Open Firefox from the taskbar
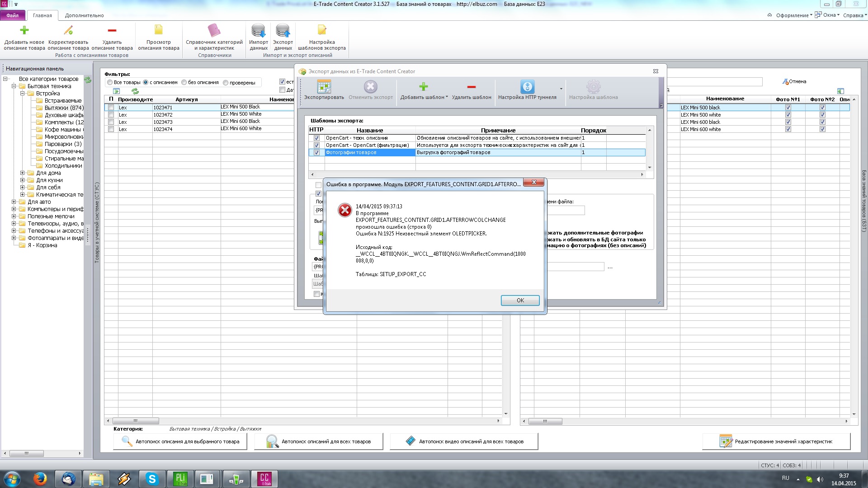The width and height of the screenshot is (868, 488). pos(40,479)
